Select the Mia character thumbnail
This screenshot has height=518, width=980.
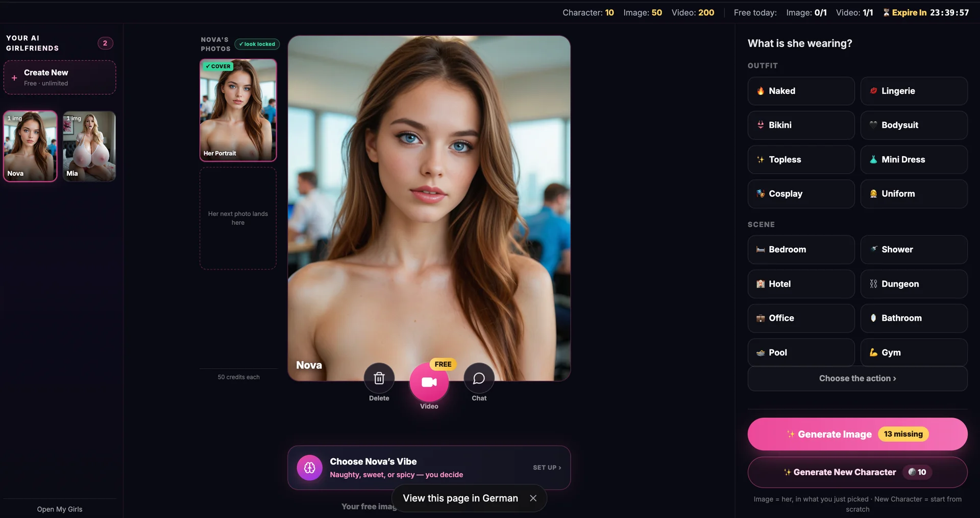(x=89, y=146)
